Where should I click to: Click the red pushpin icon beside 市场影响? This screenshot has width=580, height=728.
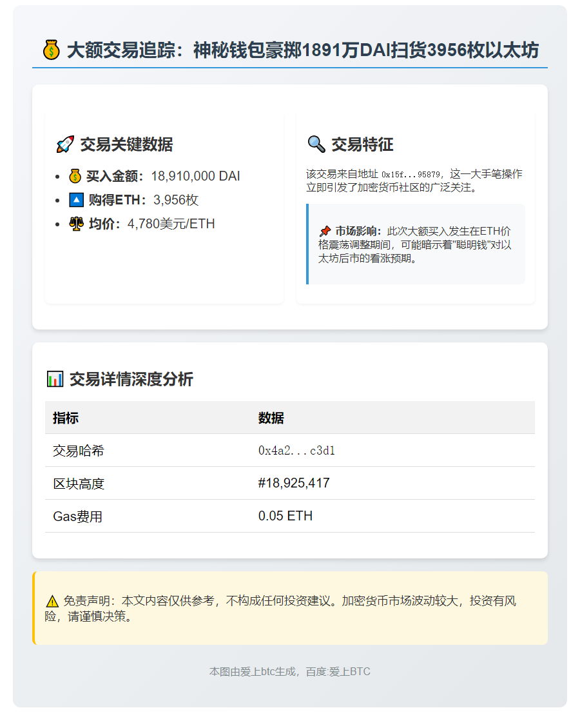tap(325, 231)
